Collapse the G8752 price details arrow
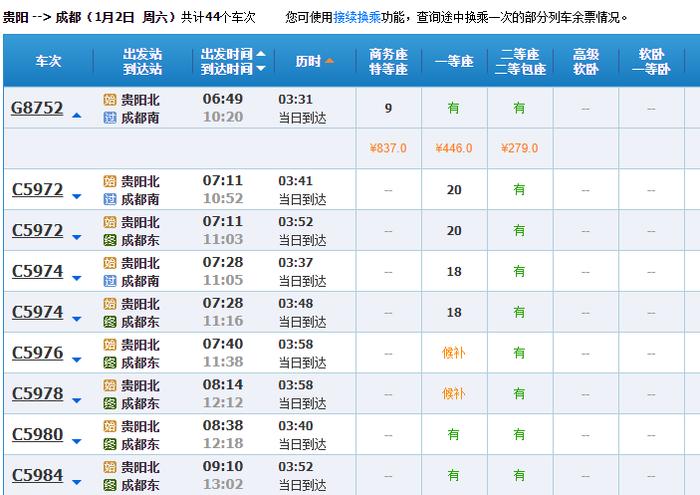The image size is (700, 495). 77,115
